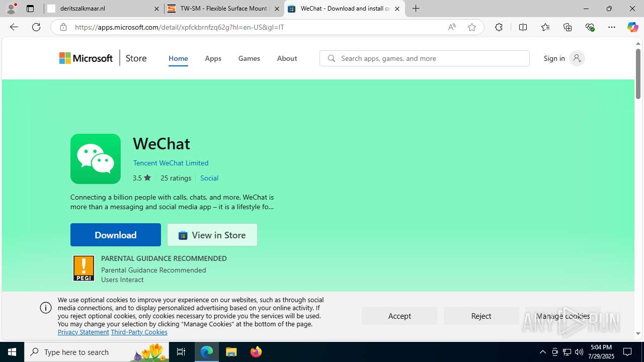Open the Favorites list icon
Viewport: 644px width, 362px height.
click(545, 27)
